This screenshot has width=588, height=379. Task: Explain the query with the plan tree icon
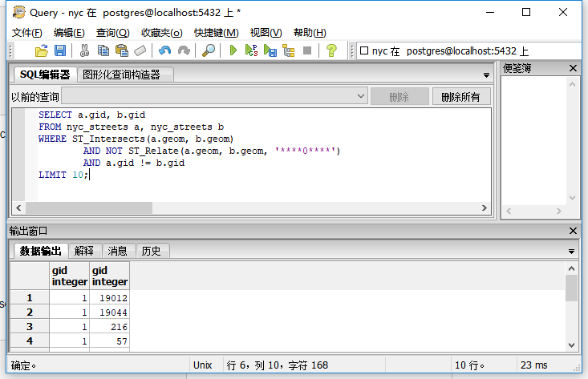(288, 50)
